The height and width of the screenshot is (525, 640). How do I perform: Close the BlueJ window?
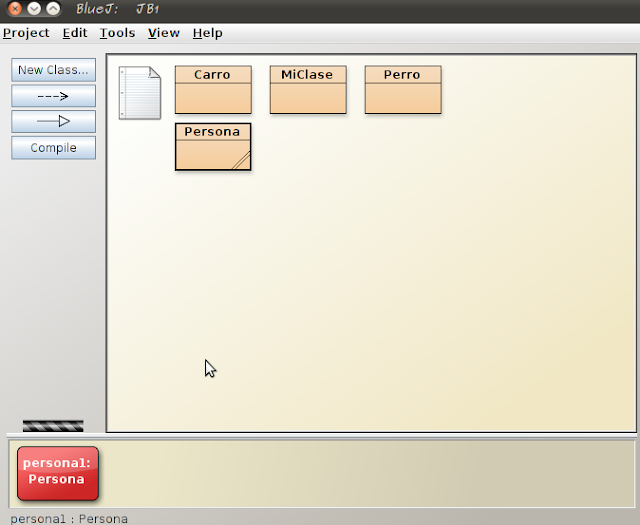tap(15, 9)
